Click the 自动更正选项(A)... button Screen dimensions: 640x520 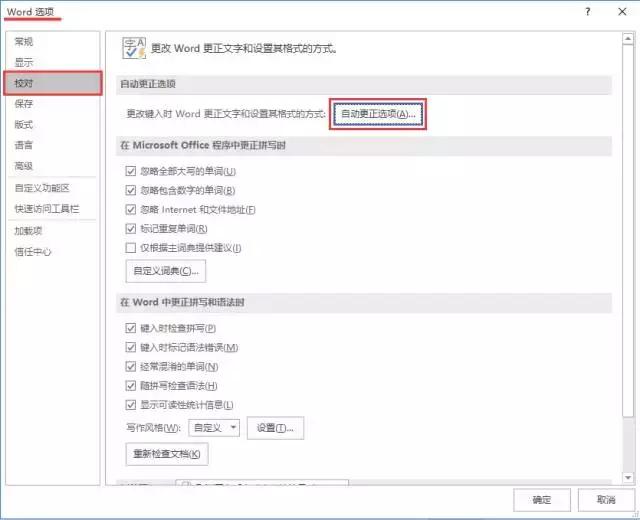378,114
